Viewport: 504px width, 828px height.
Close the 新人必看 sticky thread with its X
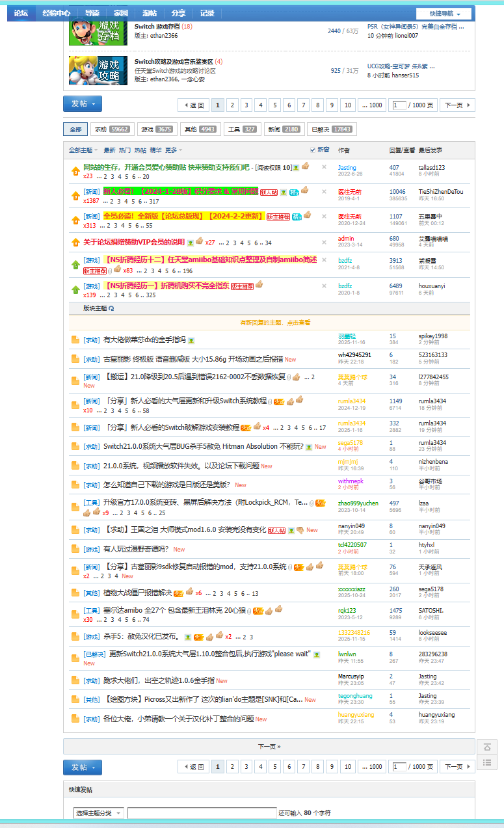[x=324, y=192]
